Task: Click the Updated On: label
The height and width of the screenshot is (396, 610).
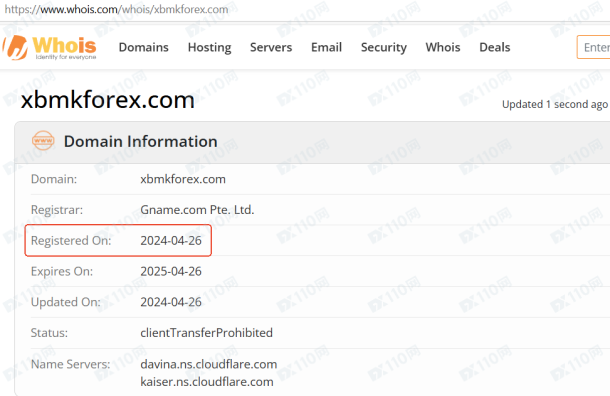Action: pyautogui.click(x=65, y=302)
